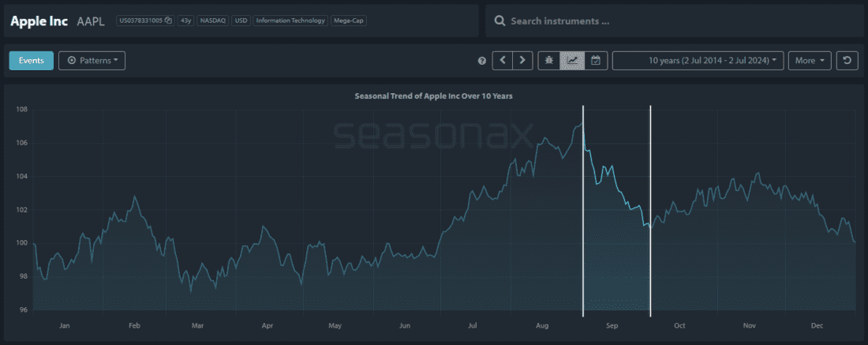Open the More dropdown menu
Viewport: 868px width, 345px height.
pyautogui.click(x=810, y=61)
